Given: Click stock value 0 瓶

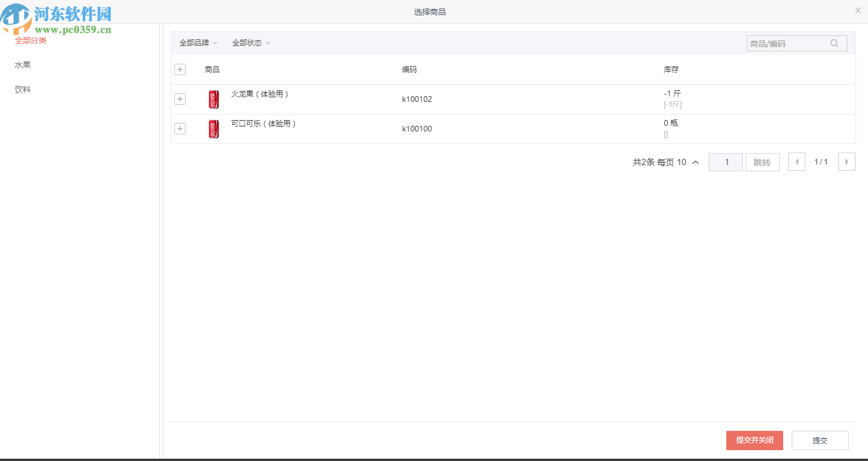Looking at the screenshot, I should pos(671,123).
